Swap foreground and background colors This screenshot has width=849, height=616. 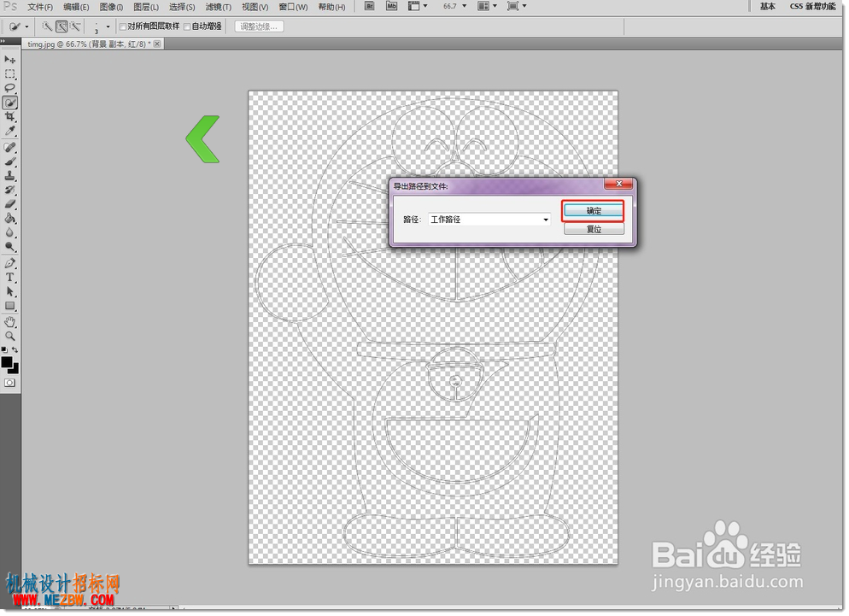pyautogui.click(x=15, y=350)
